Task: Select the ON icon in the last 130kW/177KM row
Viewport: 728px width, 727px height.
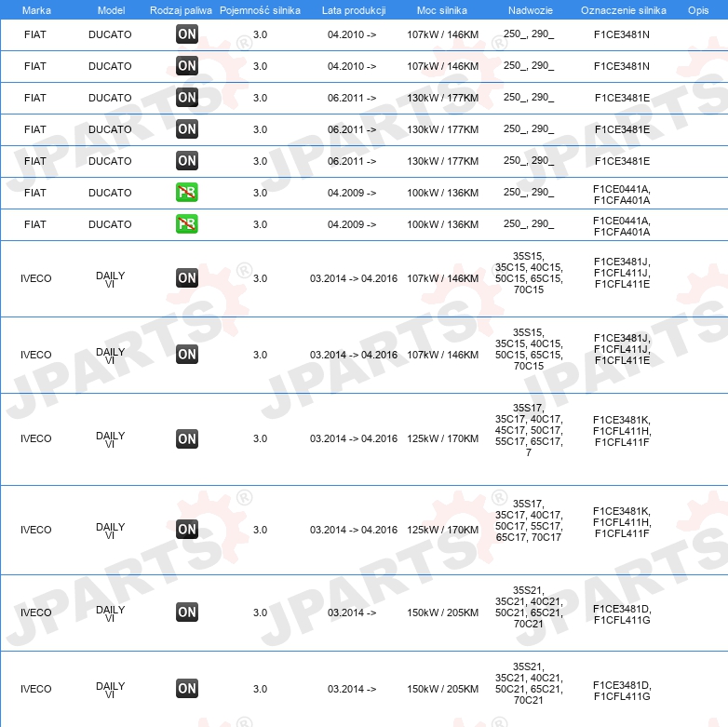Action: 186,161
